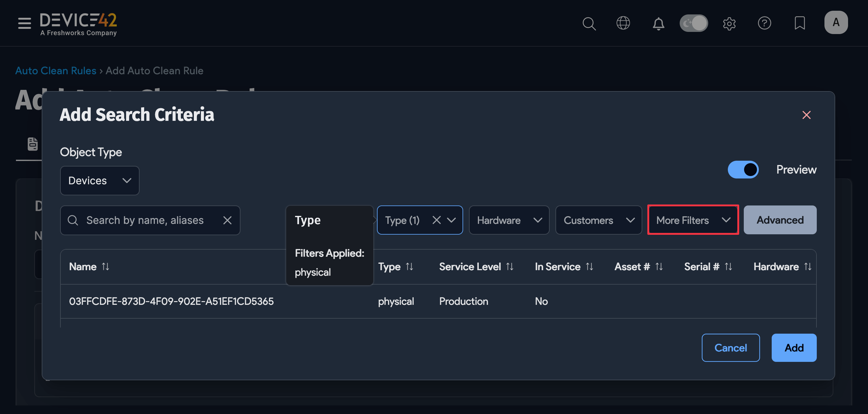Viewport: 868px width, 414px height.
Task: Click the help question mark icon
Action: pos(765,23)
